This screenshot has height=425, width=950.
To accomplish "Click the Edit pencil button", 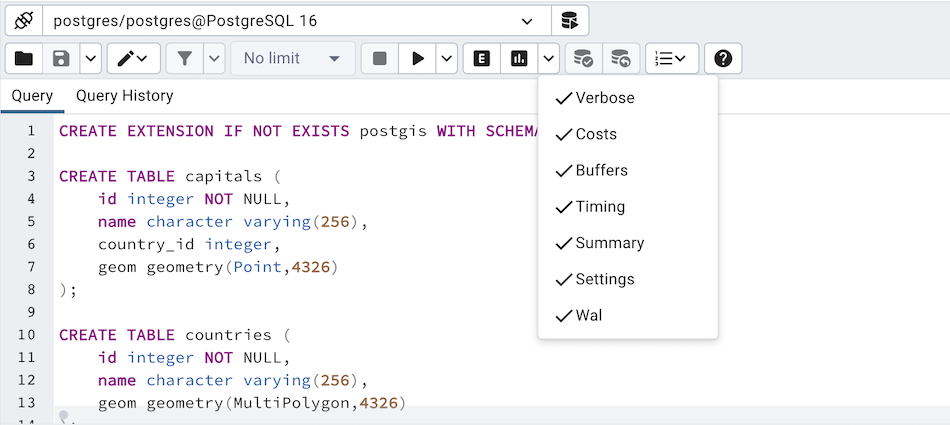I will [x=133, y=58].
